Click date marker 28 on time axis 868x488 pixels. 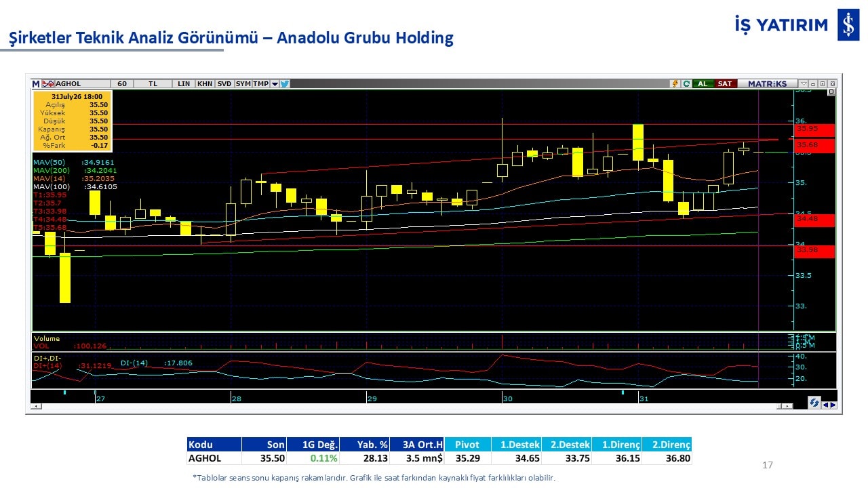click(x=236, y=399)
